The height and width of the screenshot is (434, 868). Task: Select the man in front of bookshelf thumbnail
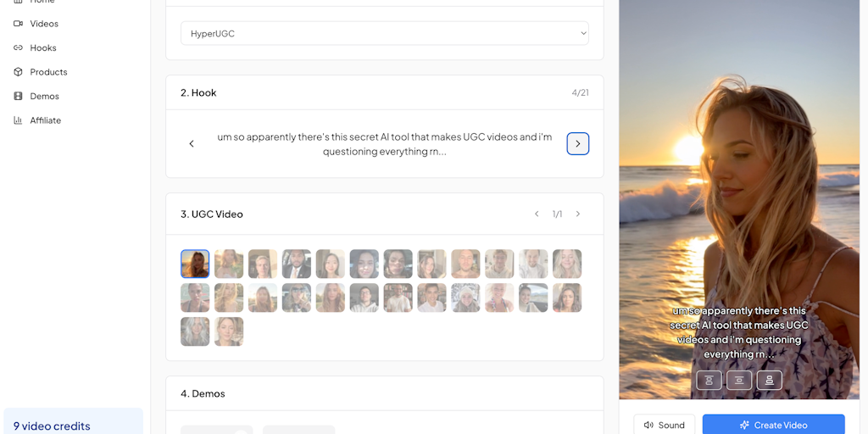[x=398, y=298]
